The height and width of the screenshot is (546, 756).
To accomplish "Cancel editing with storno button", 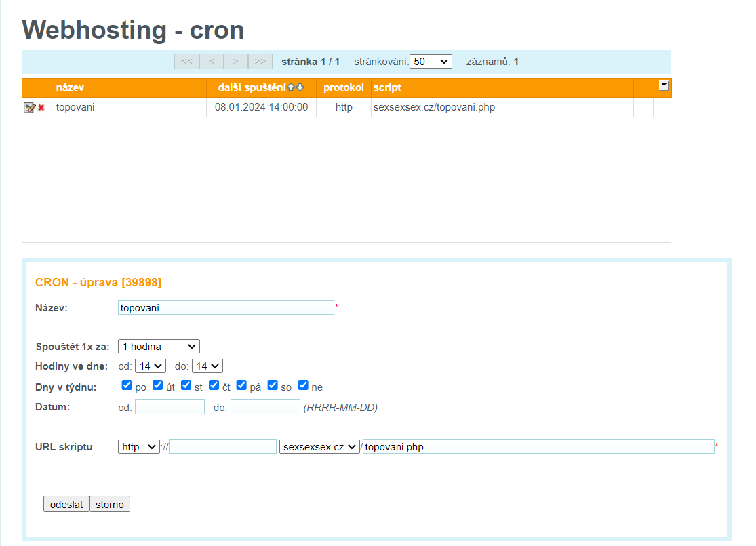I will pyautogui.click(x=110, y=505).
